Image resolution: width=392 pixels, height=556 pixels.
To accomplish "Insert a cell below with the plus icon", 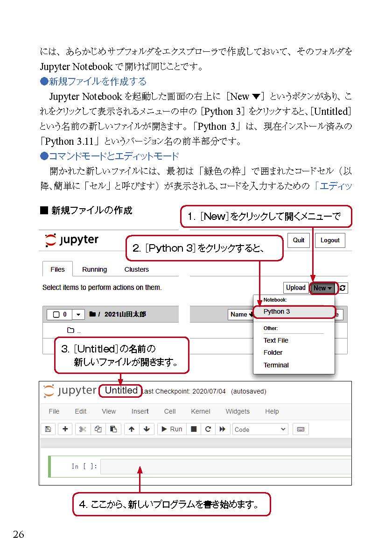I will [x=65, y=429].
